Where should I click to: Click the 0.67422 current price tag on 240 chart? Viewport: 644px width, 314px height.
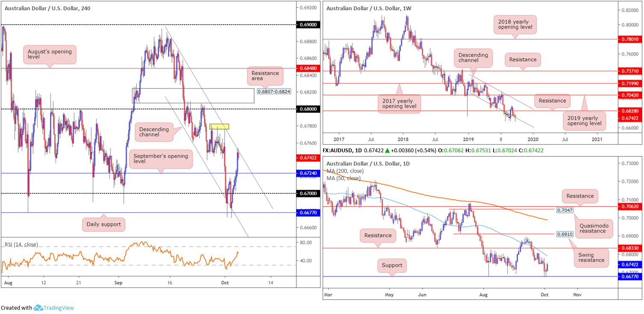pyautogui.click(x=307, y=158)
